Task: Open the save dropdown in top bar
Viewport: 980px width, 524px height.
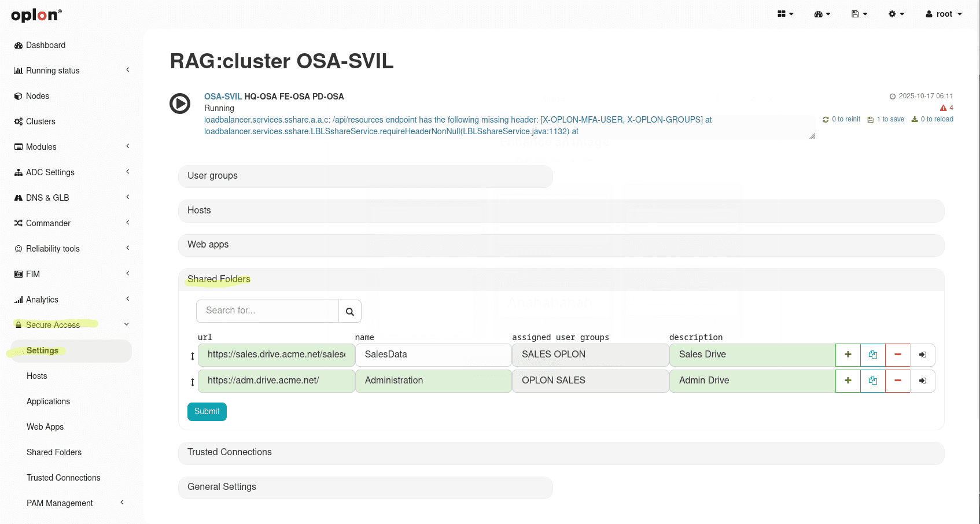Action: point(859,14)
